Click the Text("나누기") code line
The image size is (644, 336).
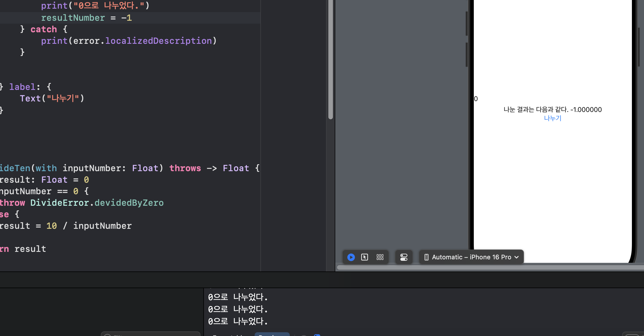(x=52, y=99)
